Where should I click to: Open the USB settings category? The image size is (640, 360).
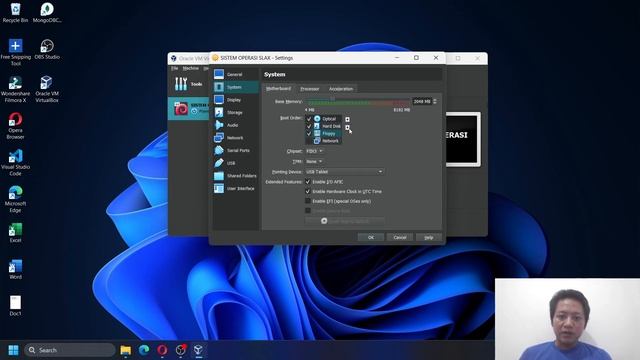235,163
